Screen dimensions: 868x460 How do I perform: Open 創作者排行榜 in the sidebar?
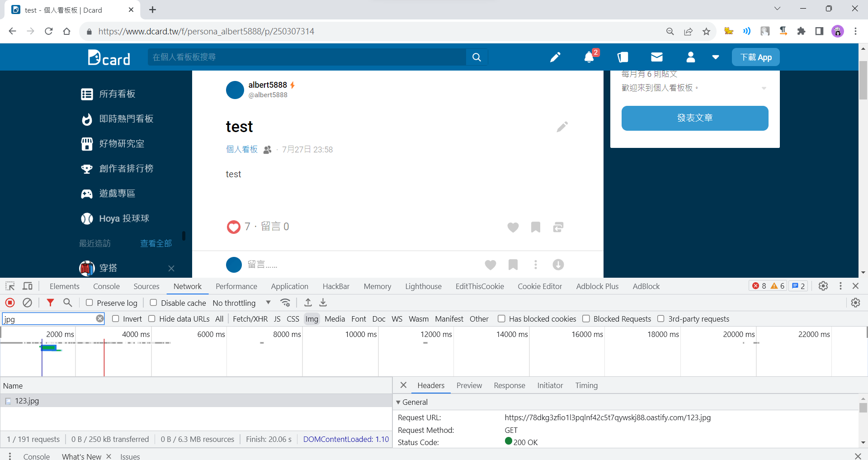pyautogui.click(x=117, y=169)
